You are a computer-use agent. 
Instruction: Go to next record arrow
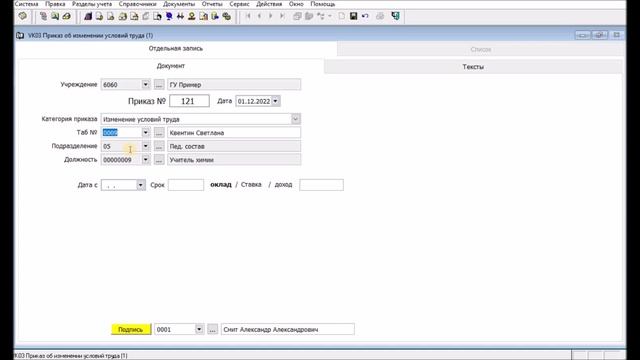[270, 16]
